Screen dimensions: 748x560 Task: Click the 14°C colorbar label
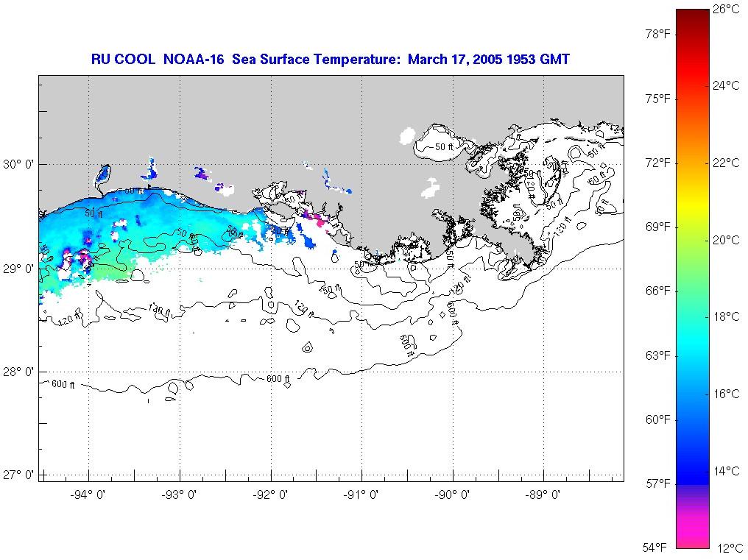(x=726, y=471)
